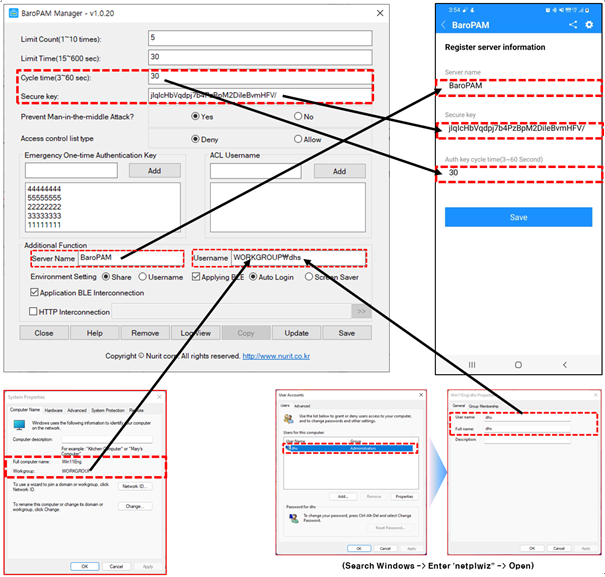Select emergency key 22222222 in list

pos(44,207)
